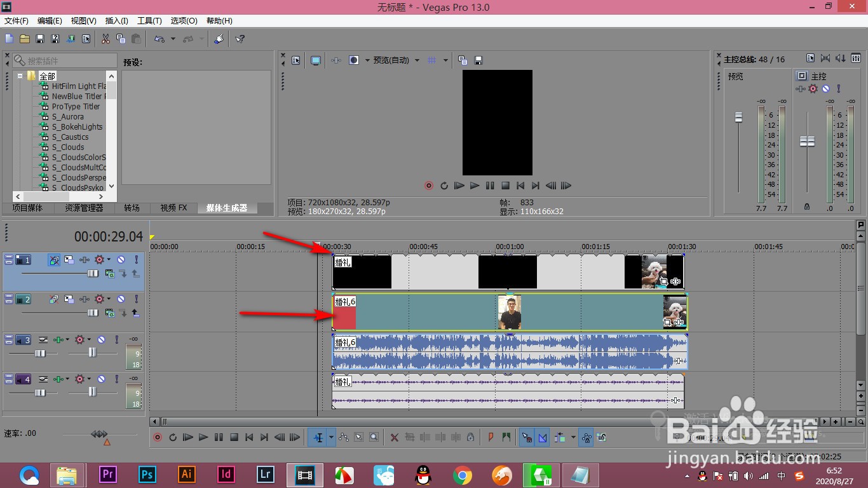
Task: Click the 搜索插件 search field
Action: 65,60
